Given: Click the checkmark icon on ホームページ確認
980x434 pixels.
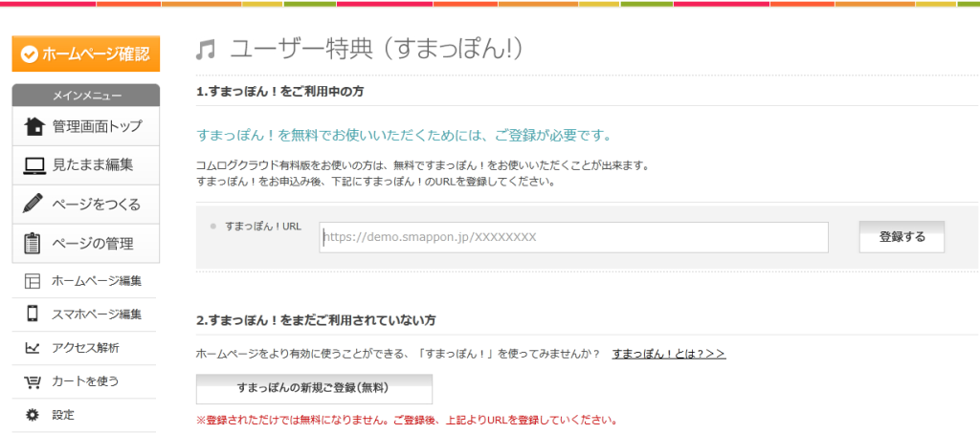Looking at the screenshot, I should point(29,54).
